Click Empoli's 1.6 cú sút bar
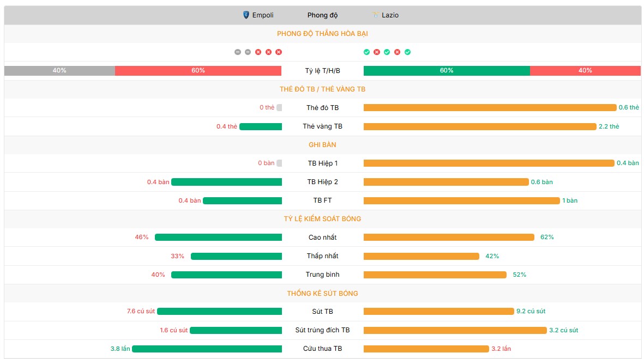Viewport: 644px width, 359px height. coord(236,330)
